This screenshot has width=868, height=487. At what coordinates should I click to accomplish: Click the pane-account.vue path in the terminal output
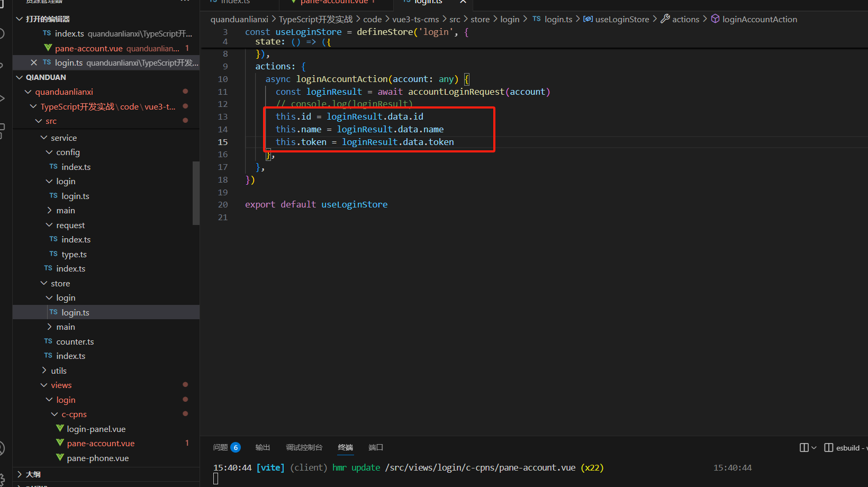[480, 467]
